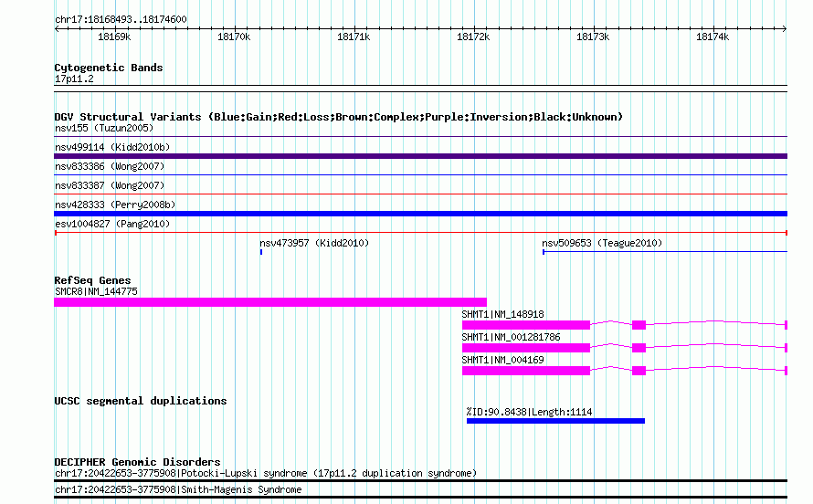
Task: Select the RefSeq Genes track title
Action: pyautogui.click(x=92, y=280)
